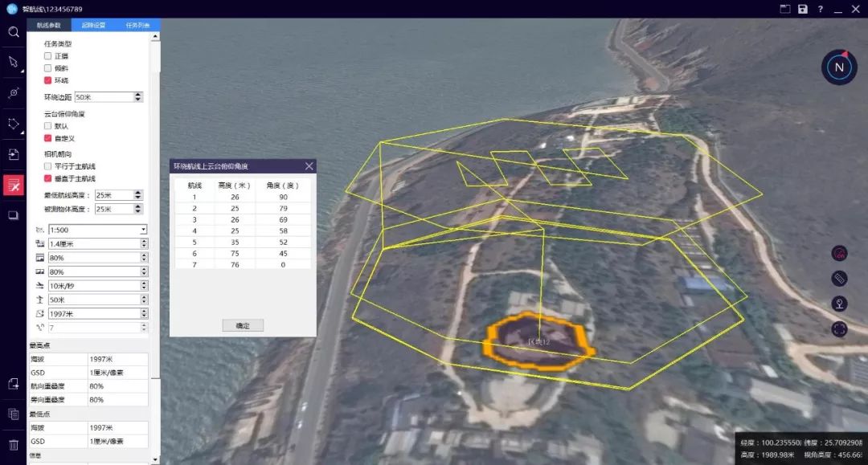The height and width of the screenshot is (465, 868).
Task: Enable the 倾斜 task type checkbox
Action: (48, 69)
